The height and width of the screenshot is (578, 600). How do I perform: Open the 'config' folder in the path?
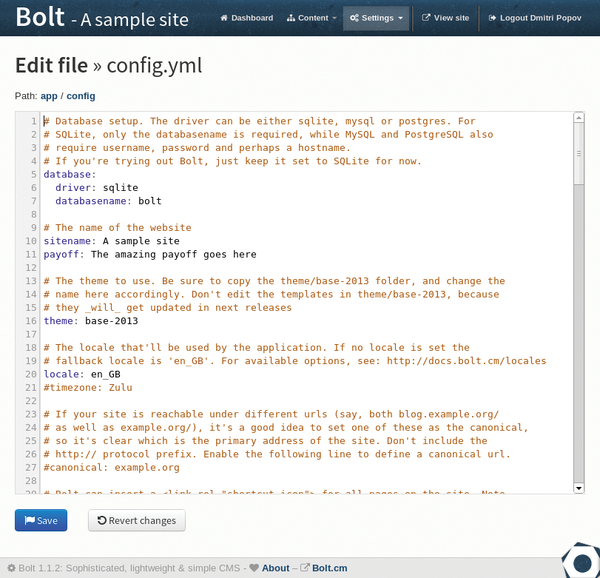coord(81,96)
